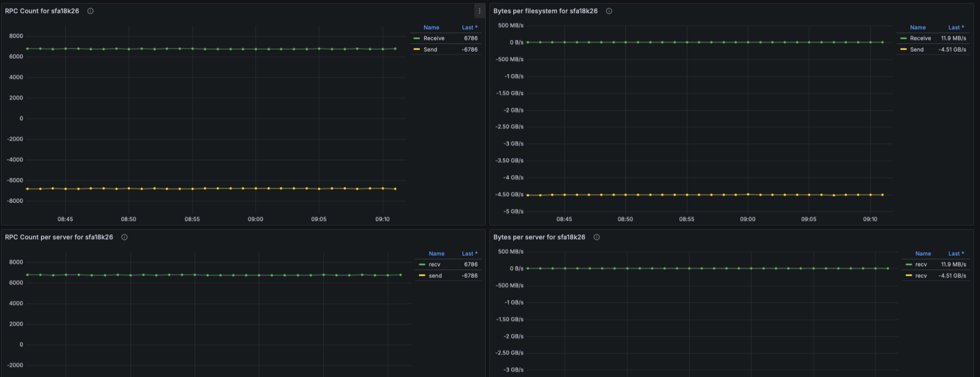
Task: Open RPC Count per server for sfa18k26 title
Action: coord(59,237)
